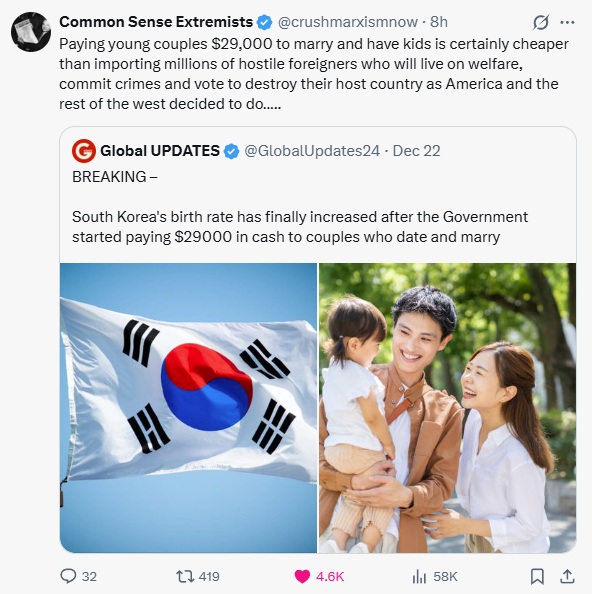Open the @crushmarxismnow handle link
592x594 pixels.
tap(348, 22)
